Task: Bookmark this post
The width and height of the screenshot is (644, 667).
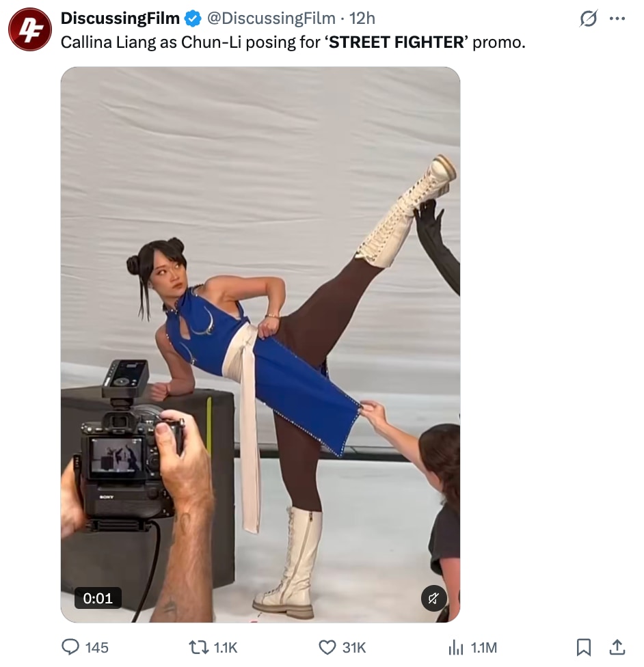Action: pos(583,647)
